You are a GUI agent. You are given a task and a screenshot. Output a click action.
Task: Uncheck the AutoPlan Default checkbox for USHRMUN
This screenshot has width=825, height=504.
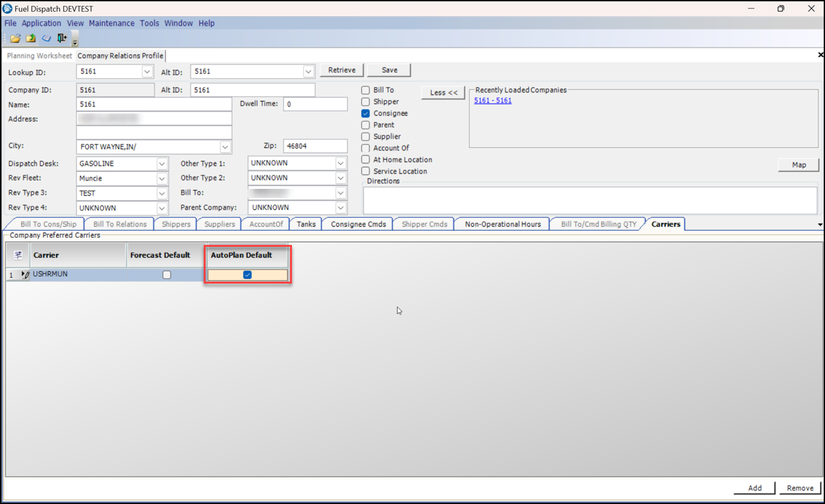(x=247, y=275)
